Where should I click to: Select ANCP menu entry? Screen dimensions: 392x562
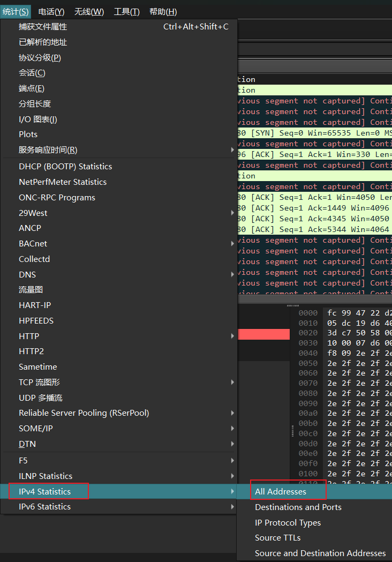(118, 228)
